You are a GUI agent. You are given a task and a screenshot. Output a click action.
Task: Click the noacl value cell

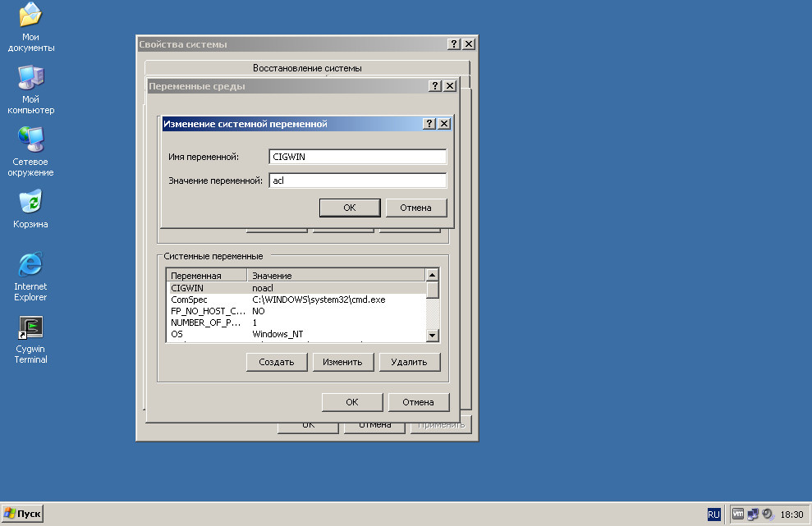pos(263,288)
